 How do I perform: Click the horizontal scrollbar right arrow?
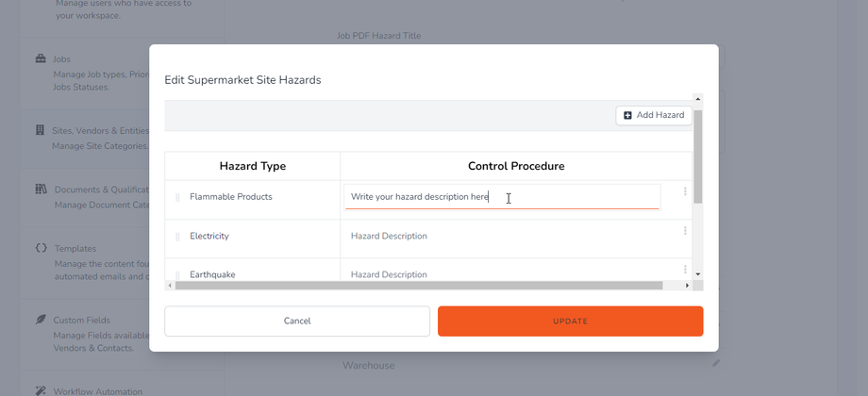click(x=687, y=285)
